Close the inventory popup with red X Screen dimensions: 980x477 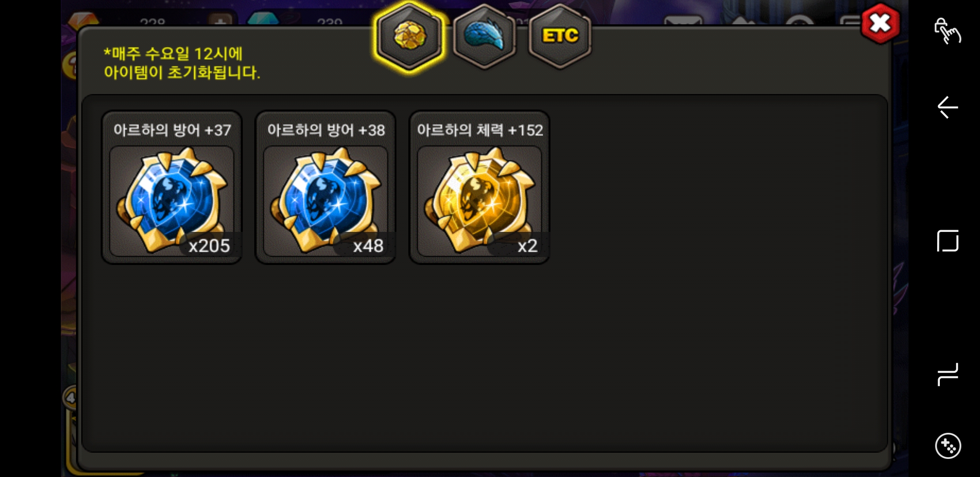tap(880, 23)
